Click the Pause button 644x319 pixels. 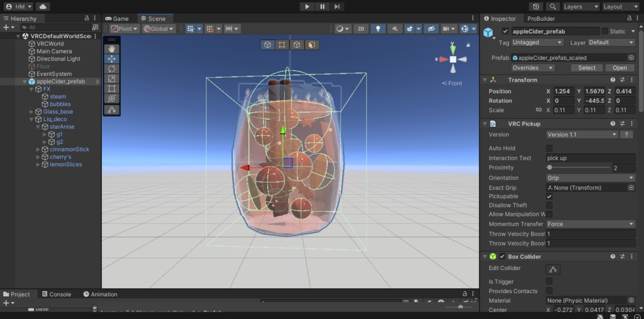(x=323, y=6)
